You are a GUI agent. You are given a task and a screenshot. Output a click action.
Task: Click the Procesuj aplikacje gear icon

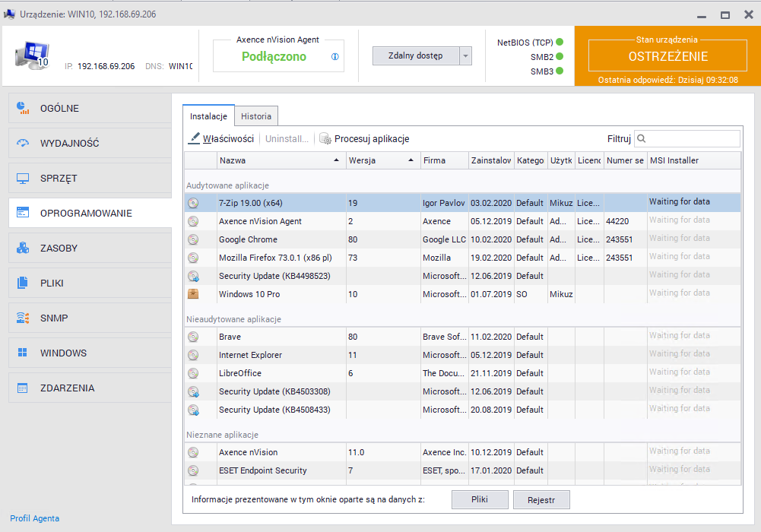(x=325, y=139)
